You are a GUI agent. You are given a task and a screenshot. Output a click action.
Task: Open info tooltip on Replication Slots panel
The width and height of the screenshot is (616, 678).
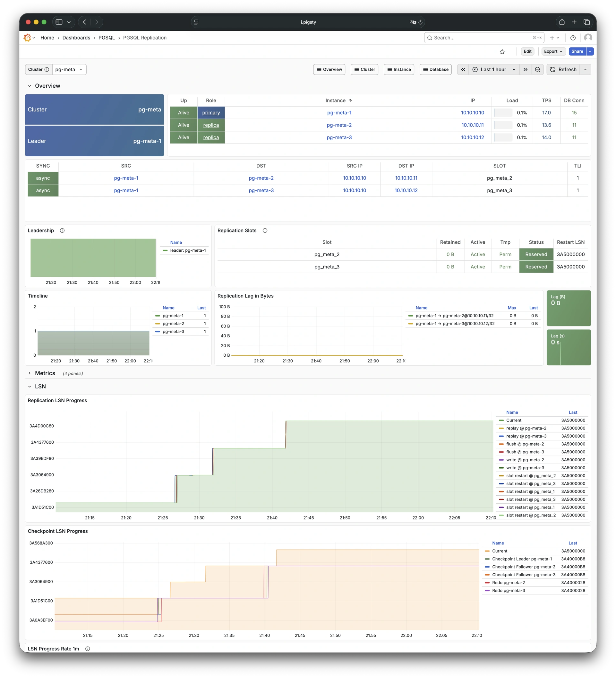(x=265, y=230)
